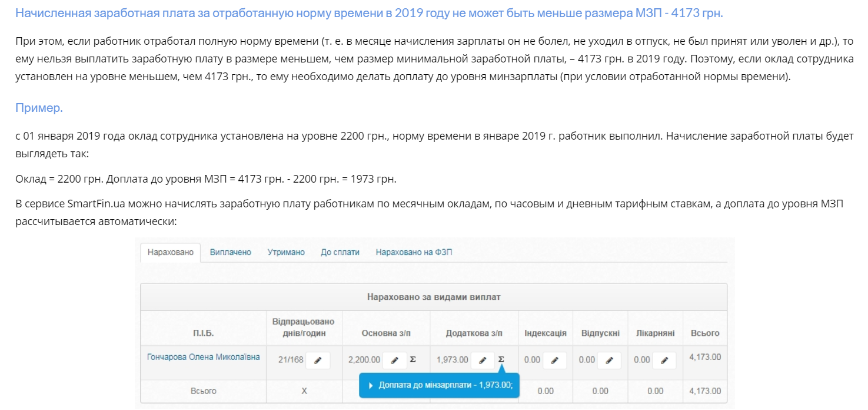The width and height of the screenshot is (868, 410).
Task: Expand arrow in Доплата до мінзарплати tooltip
Action: pyautogui.click(x=371, y=385)
